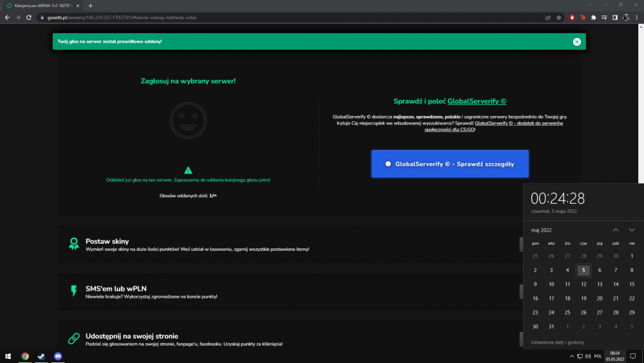Image resolution: width=644 pixels, height=363 pixels.
Task: Open the red Opera-style extension icon
Action: (x=572, y=17)
